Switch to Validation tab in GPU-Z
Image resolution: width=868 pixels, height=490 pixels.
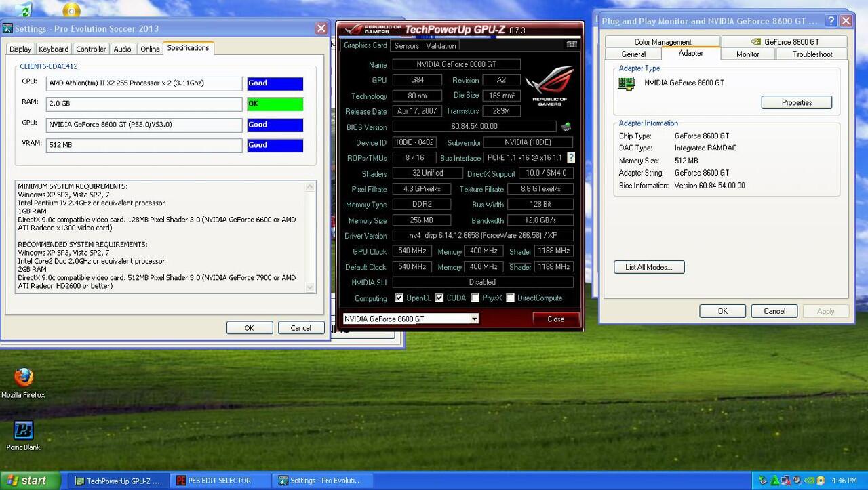441,45
